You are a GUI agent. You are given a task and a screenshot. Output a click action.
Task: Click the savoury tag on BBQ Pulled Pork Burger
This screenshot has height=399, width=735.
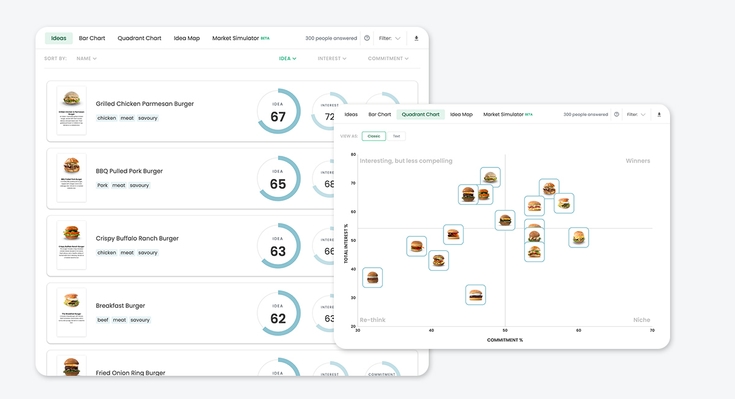tap(139, 185)
